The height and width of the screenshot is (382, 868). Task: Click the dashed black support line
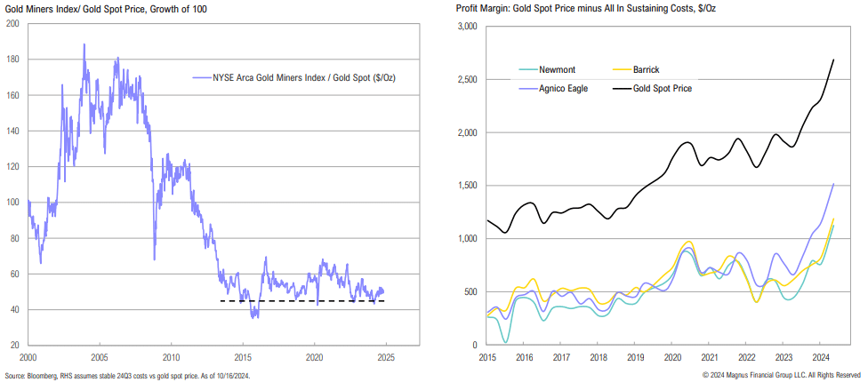(x=302, y=301)
